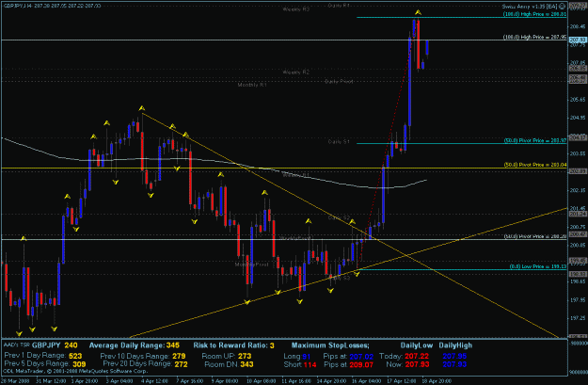Click the 'Maximum StopLosses;' heading
588x385 pixels.
tap(330, 345)
